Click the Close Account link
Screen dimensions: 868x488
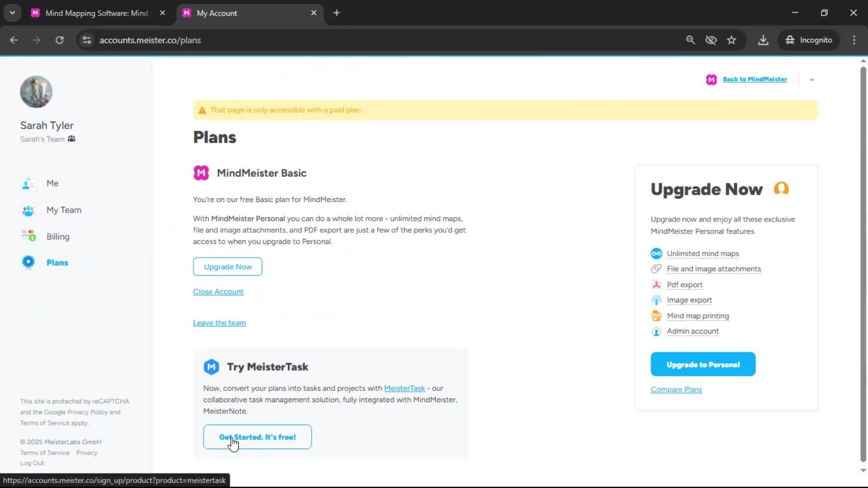[x=218, y=292]
